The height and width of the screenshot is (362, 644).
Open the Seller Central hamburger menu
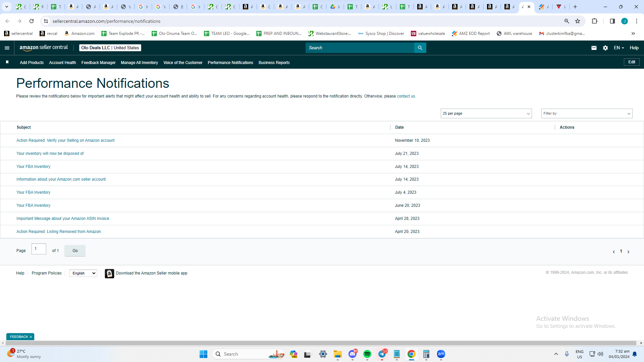click(x=7, y=48)
